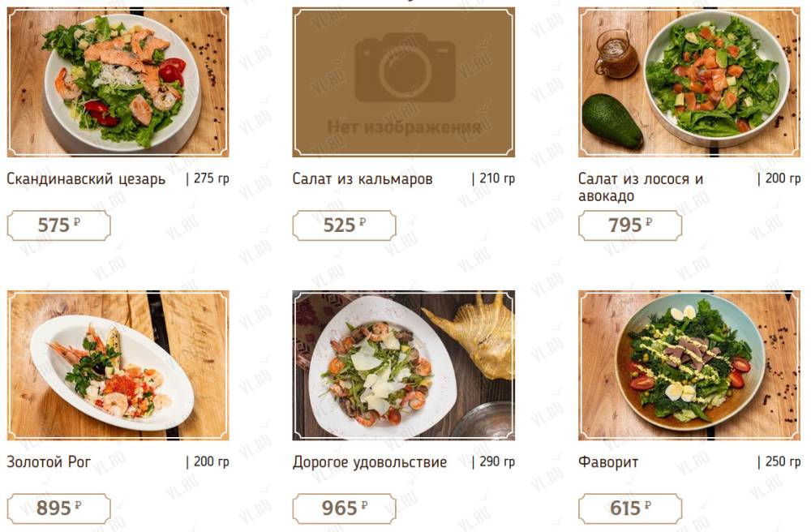Add the 795 ₽ salad to the order

pos(630,225)
